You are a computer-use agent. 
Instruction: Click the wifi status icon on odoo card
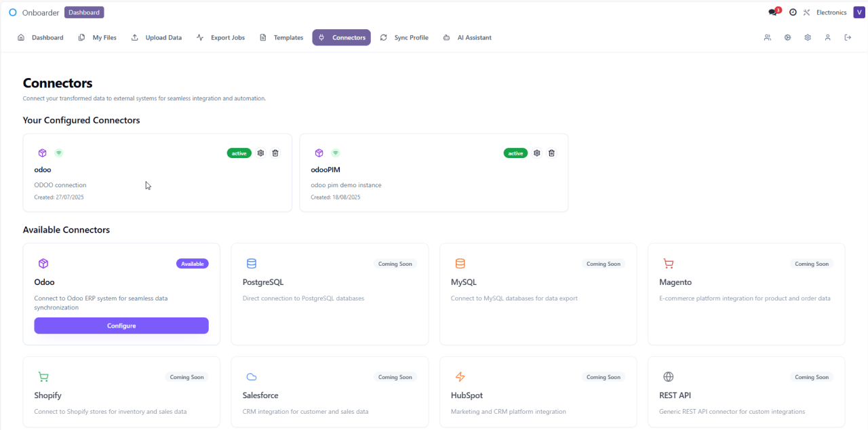[59, 153]
